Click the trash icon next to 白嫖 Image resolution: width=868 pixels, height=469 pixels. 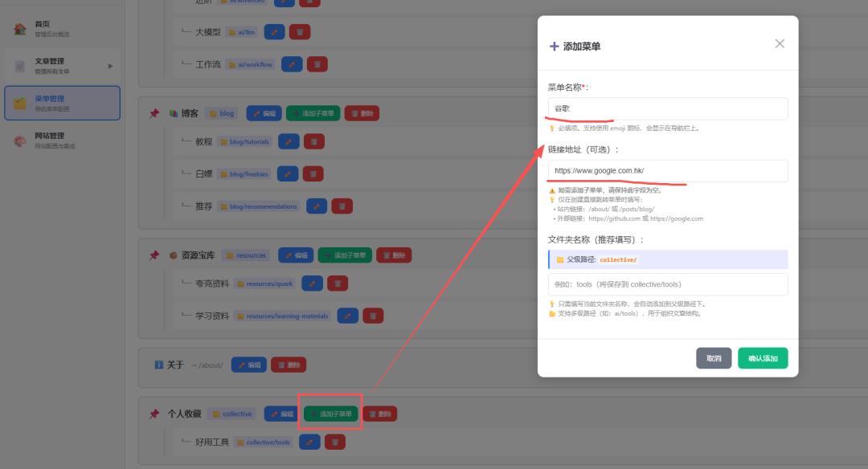[314, 173]
